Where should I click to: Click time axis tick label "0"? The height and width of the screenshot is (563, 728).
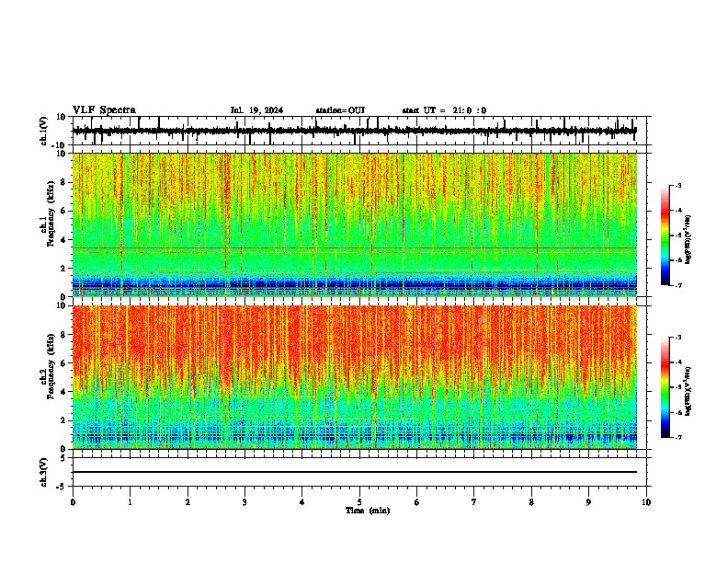coord(73,502)
